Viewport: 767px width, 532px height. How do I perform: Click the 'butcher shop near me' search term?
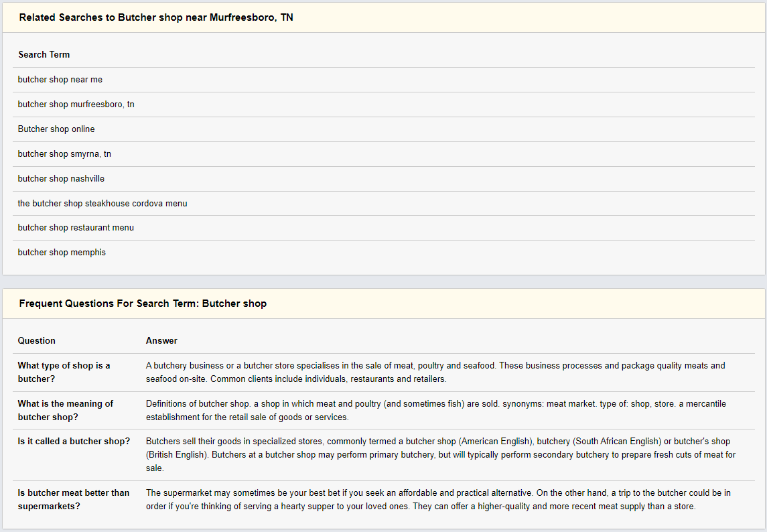point(60,80)
